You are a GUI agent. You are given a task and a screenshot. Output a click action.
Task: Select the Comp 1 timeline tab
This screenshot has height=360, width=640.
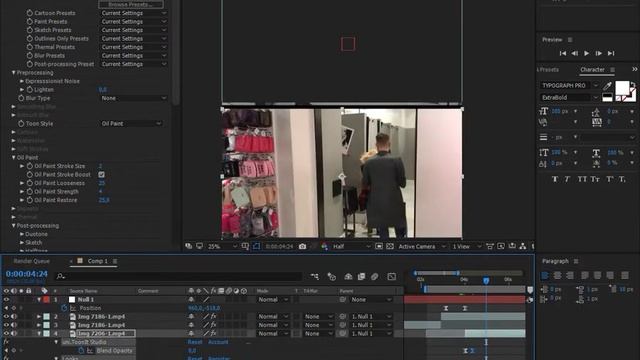98,261
